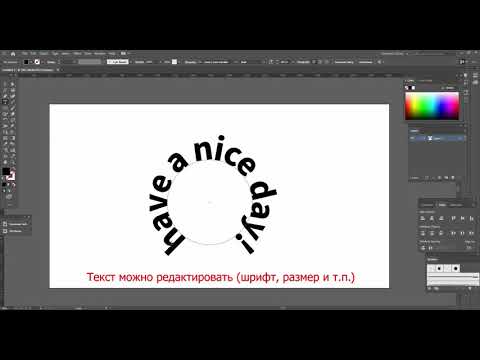Click the black fill swatch in toolbar

(x=6, y=171)
